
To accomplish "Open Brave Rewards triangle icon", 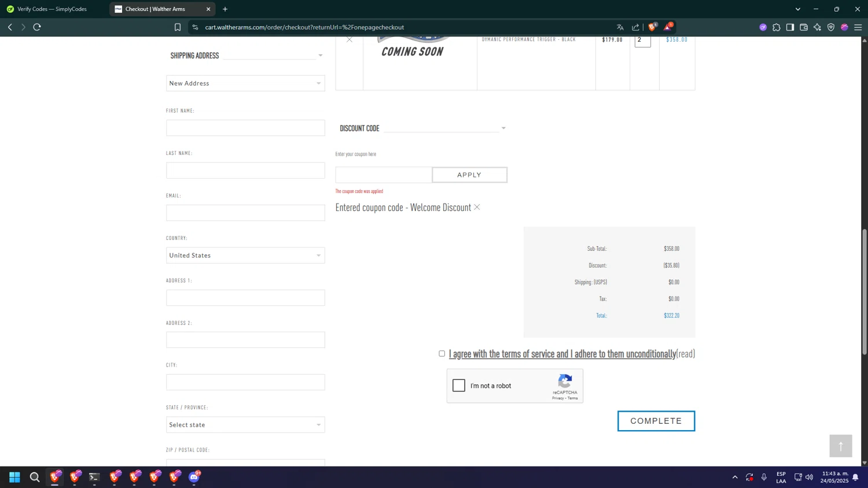I will pyautogui.click(x=668, y=27).
